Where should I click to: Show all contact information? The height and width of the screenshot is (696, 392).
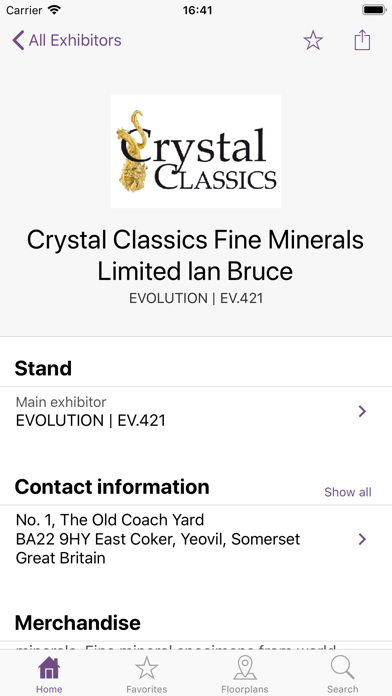pyautogui.click(x=348, y=492)
